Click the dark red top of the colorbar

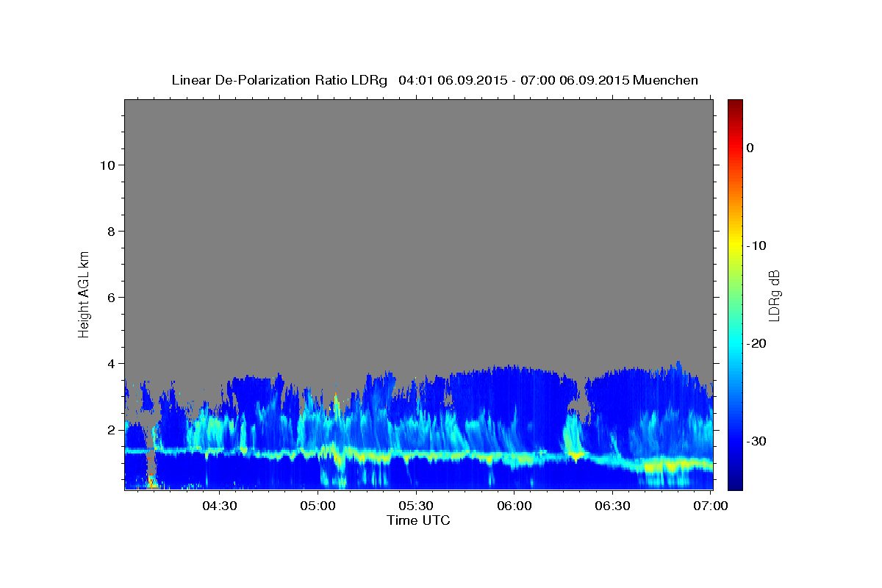[735, 104]
